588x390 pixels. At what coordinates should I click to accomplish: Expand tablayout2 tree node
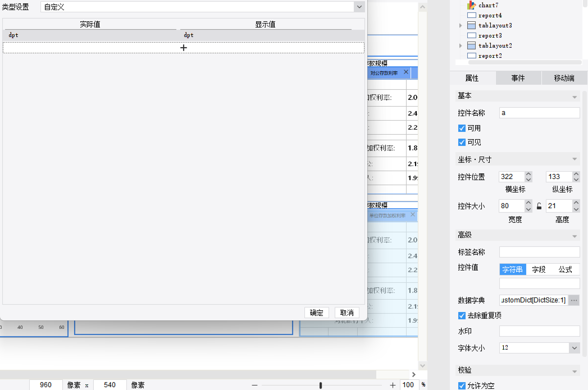461,46
